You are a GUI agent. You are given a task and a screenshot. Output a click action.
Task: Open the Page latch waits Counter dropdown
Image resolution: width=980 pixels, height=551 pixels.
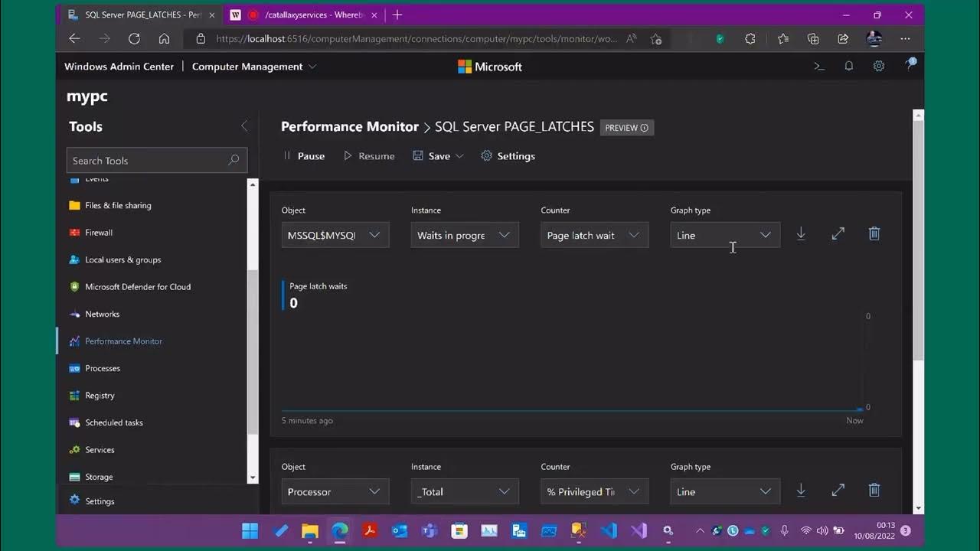click(x=595, y=235)
